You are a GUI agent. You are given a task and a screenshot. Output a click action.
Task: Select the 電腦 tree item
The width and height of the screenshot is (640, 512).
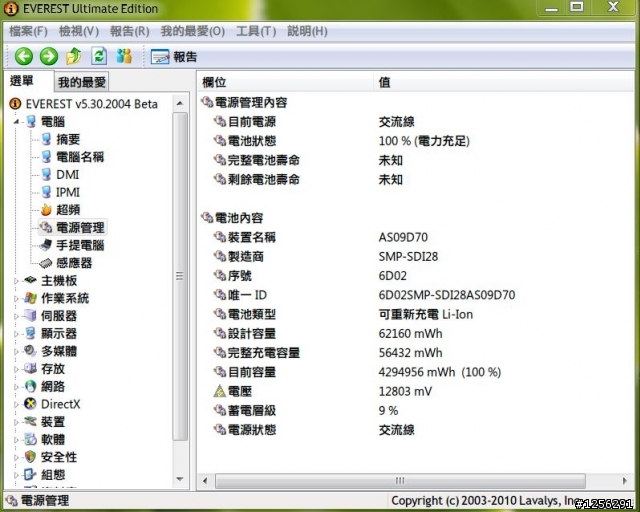point(53,122)
